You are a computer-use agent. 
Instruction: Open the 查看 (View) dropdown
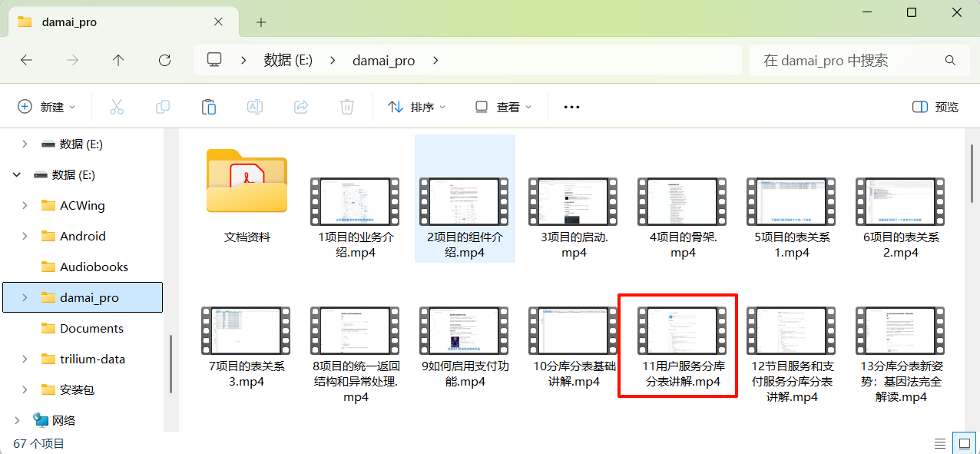503,107
